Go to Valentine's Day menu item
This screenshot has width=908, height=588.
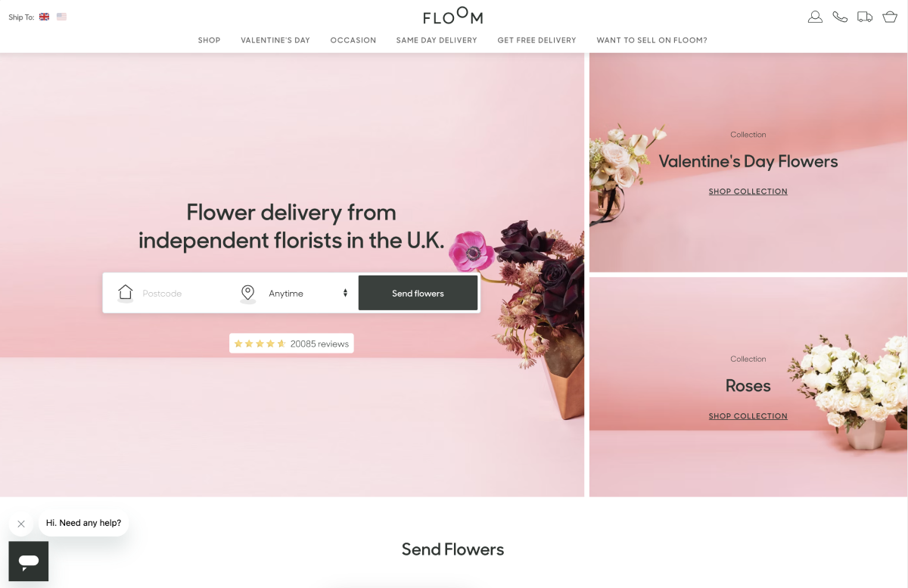[x=275, y=40]
